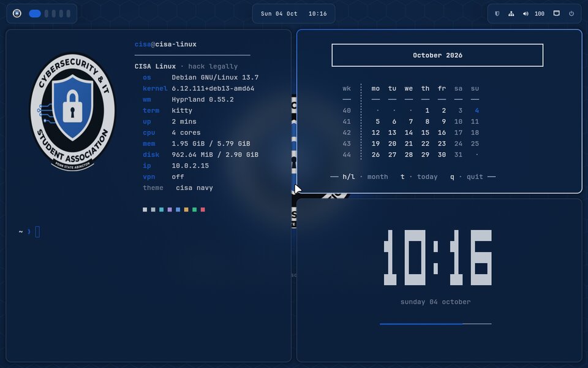The width and height of the screenshot is (588, 368).
Task: Click week number 42 in the wk column
Action: [347, 132]
